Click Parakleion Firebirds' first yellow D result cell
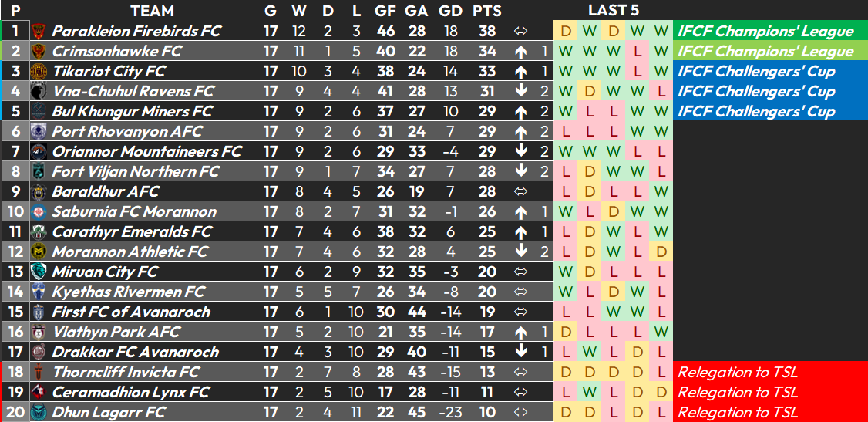 [x=566, y=31]
